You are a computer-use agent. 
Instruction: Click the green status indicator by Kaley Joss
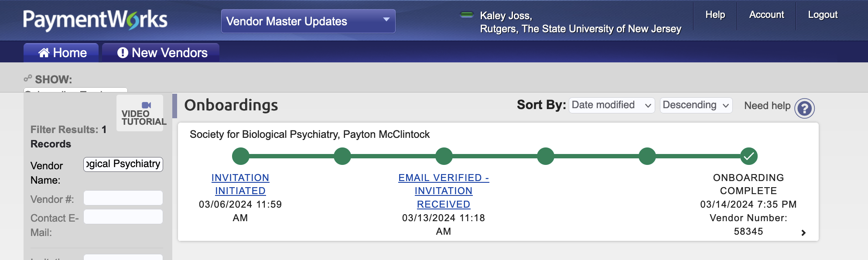coord(467,15)
